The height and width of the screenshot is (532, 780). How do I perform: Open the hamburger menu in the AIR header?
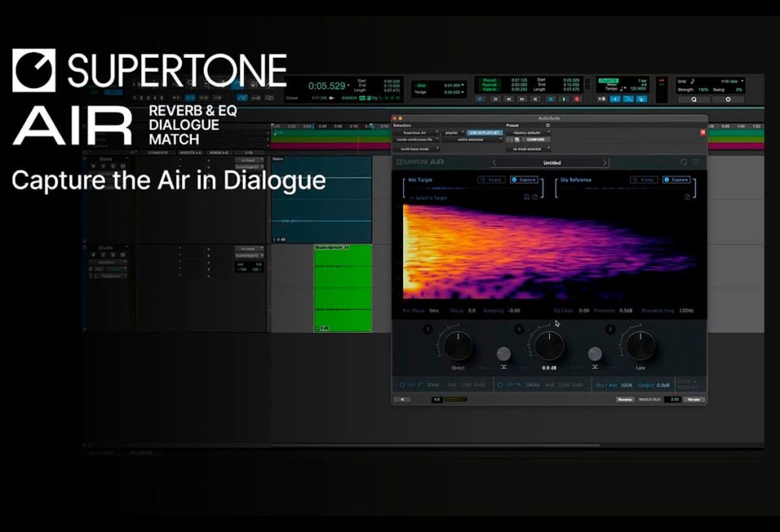pyautogui.click(x=695, y=162)
